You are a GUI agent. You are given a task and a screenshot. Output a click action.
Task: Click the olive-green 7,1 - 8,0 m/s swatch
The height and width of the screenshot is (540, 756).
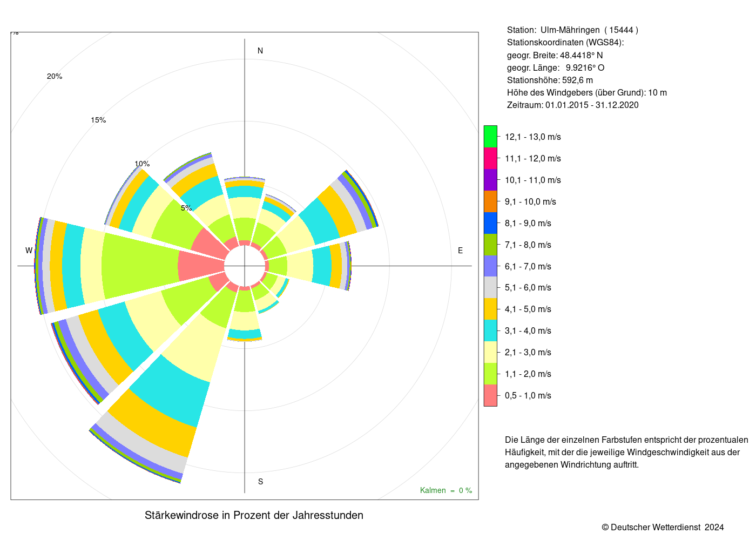point(490,245)
